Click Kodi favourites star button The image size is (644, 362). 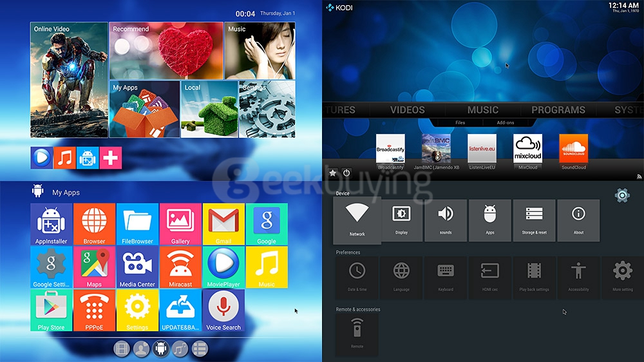coord(333,173)
